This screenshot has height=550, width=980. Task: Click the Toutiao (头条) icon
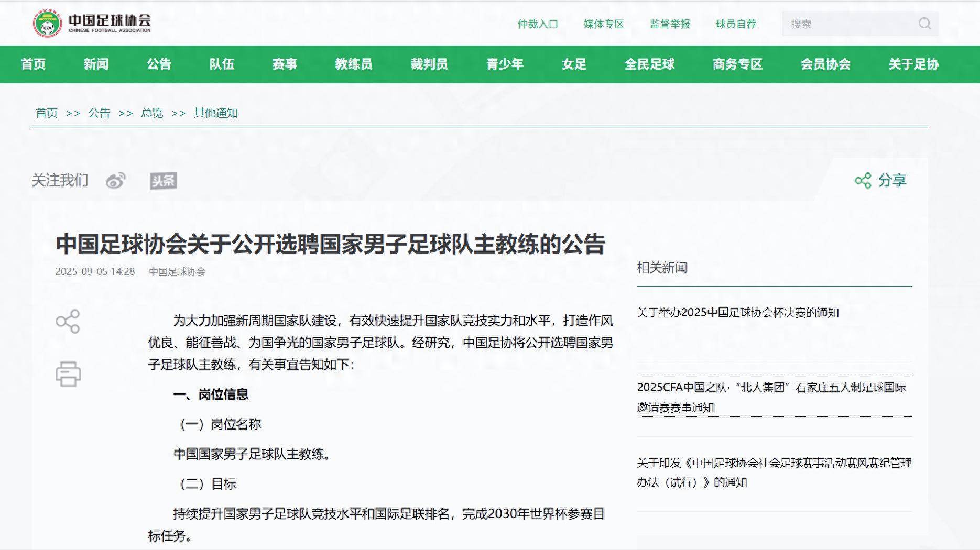pos(163,181)
